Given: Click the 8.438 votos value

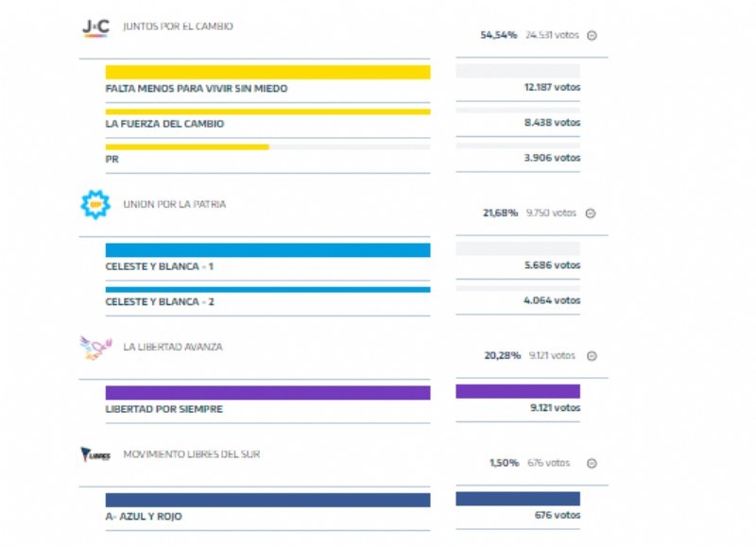Looking at the screenshot, I should pyautogui.click(x=552, y=123).
